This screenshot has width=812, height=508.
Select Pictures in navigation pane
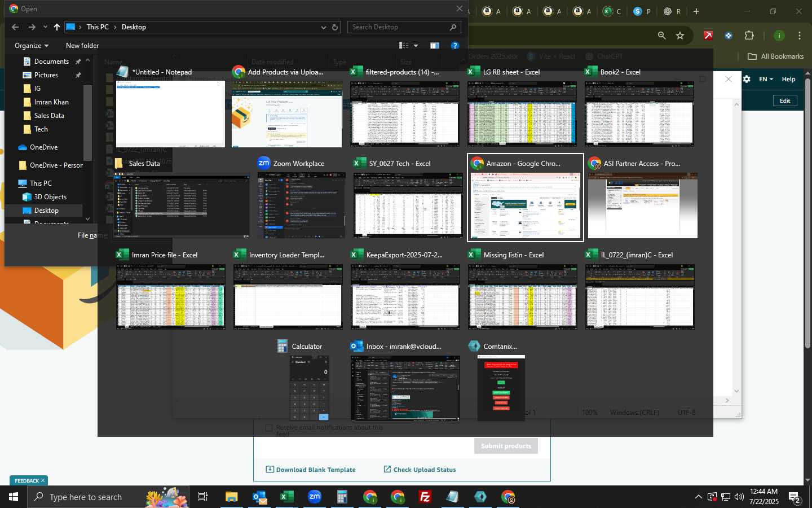coord(46,75)
